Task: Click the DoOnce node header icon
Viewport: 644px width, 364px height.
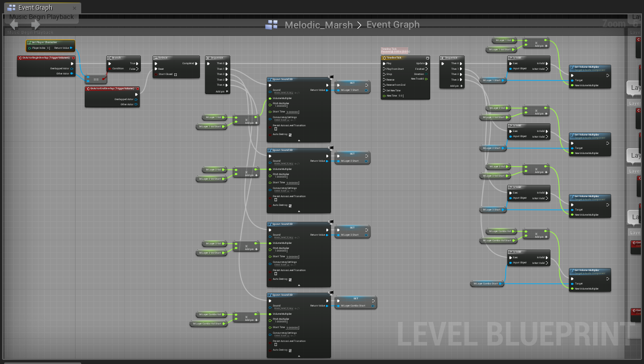Action: click(x=156, y=58)
